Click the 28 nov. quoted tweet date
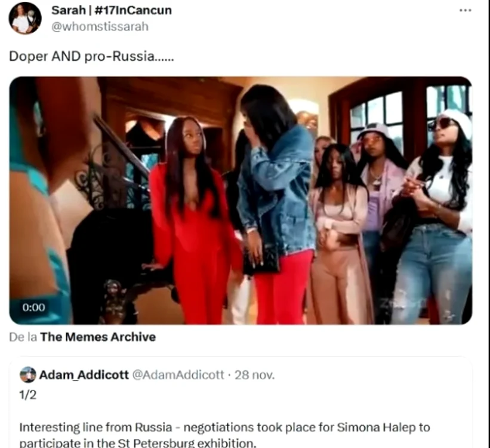Image resolution: width=490 pixels, height=448 pixels. (x=254, y=375)
